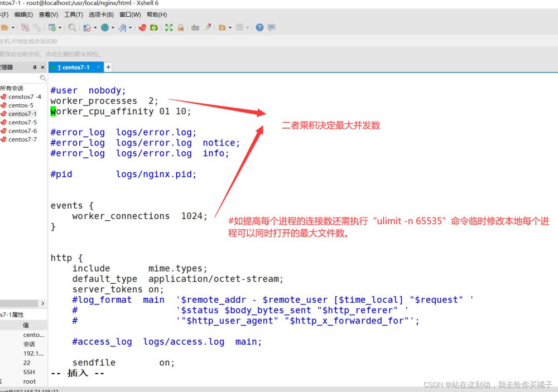Open help with the blue question icon
This screenshot has width=558, height=392.
coord(259,27)
